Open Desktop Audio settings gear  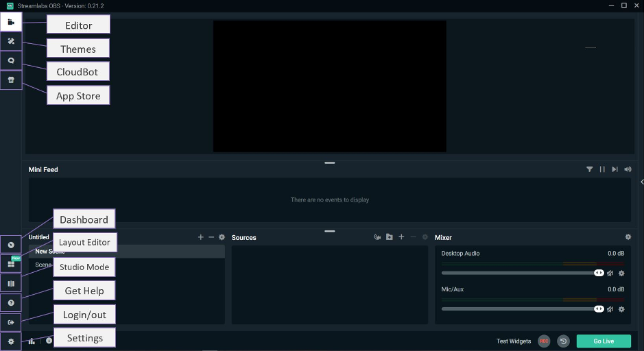tap(621, 273)
